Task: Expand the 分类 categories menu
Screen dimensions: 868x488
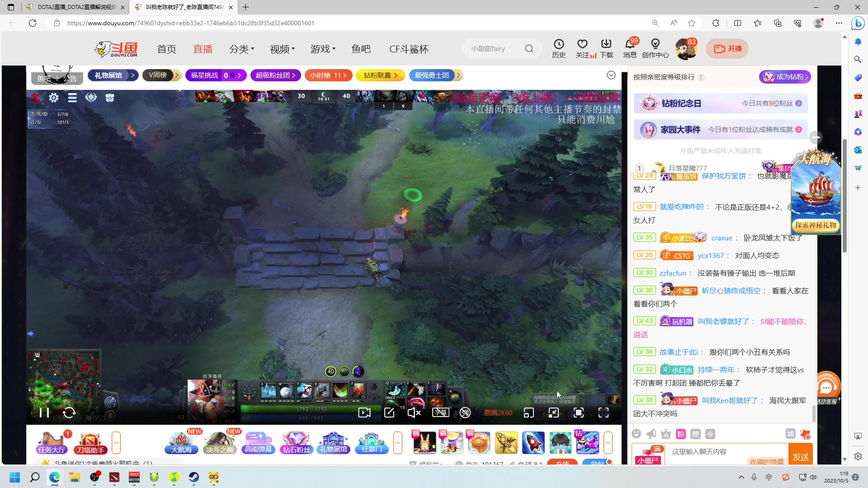Action: click(241, 49)
